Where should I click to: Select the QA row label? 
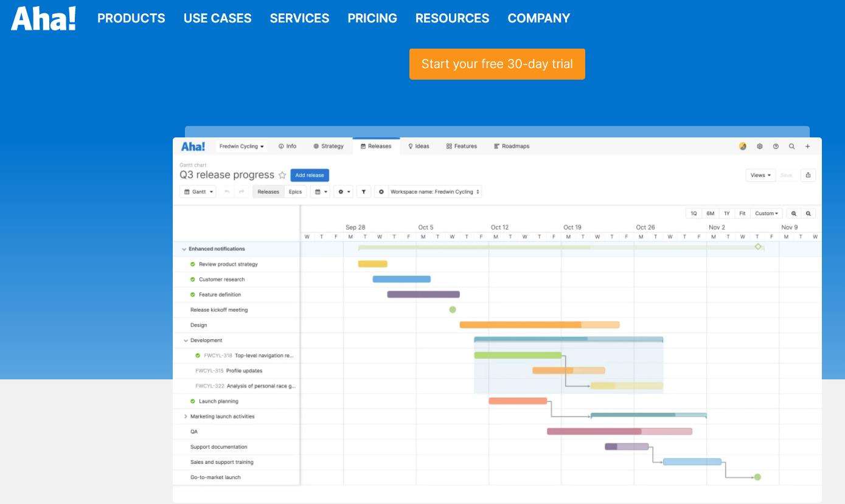coord(194,432)
